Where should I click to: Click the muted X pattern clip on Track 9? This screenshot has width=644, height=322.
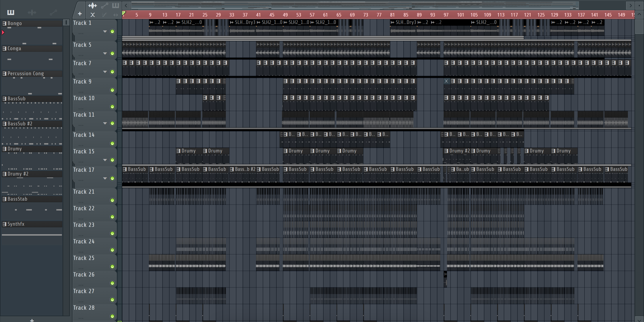tap(446, 81)
